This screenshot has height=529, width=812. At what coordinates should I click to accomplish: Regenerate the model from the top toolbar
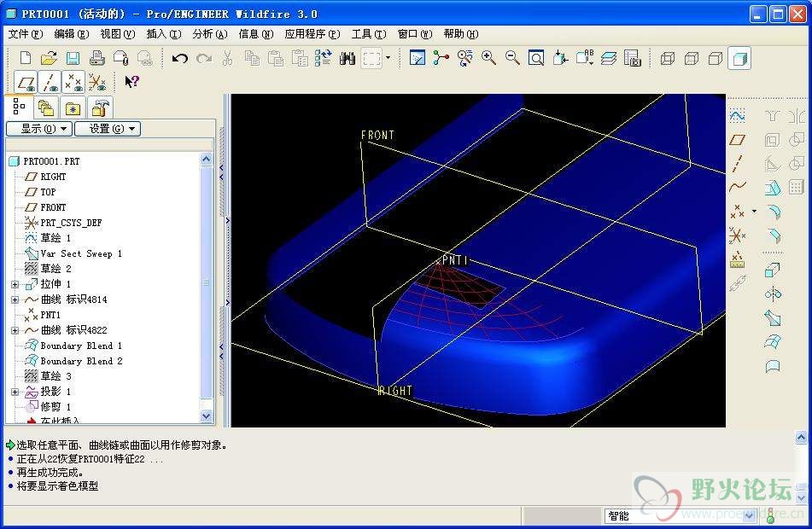(x=323, y=58)
